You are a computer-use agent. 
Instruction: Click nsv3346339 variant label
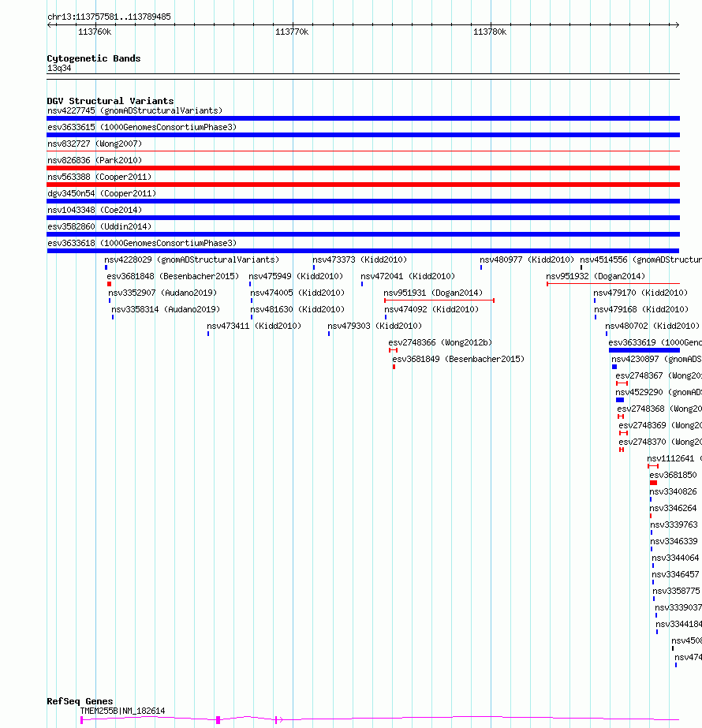pos(674,541)
